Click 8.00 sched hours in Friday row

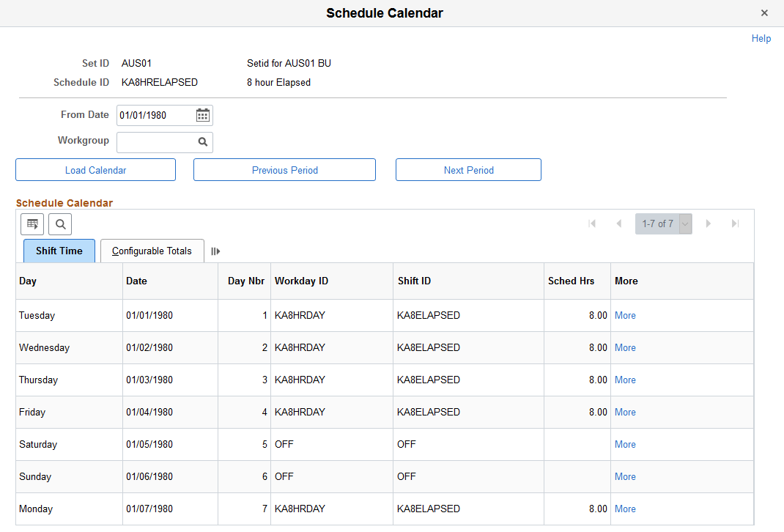[598, 412]
